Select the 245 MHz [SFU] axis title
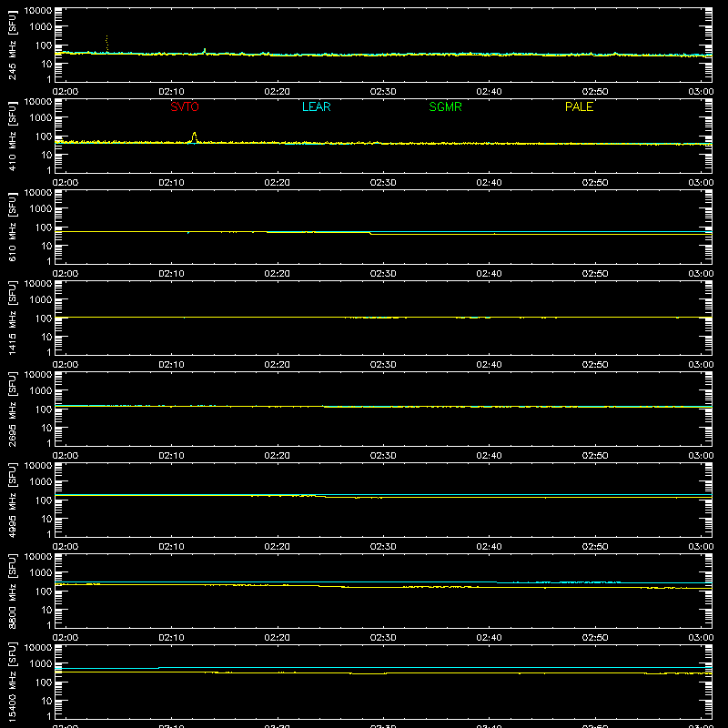Screen dimensions: 728x728 pos(13,45)
